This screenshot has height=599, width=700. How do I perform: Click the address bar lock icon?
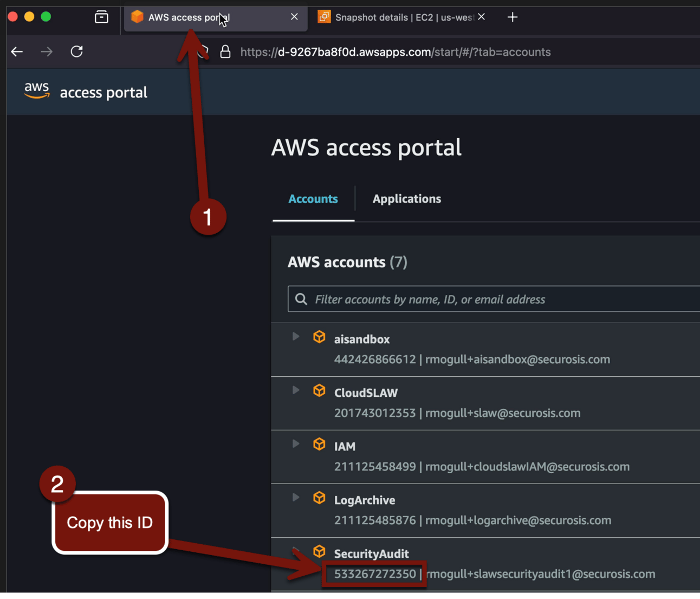225,52
